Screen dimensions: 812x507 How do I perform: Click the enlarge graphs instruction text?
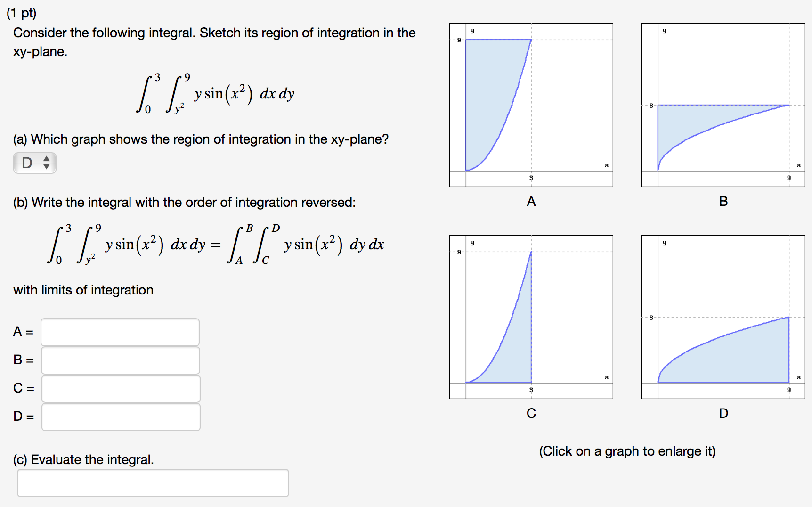coord(628,451)
